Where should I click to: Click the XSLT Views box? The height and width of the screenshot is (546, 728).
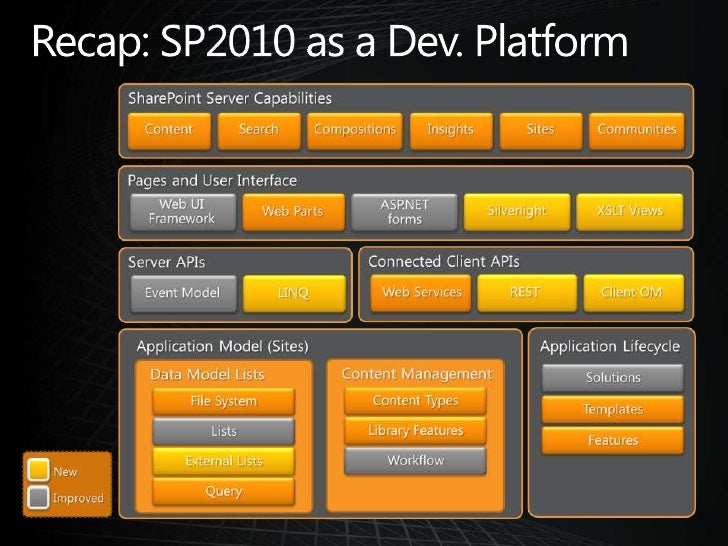630,212
